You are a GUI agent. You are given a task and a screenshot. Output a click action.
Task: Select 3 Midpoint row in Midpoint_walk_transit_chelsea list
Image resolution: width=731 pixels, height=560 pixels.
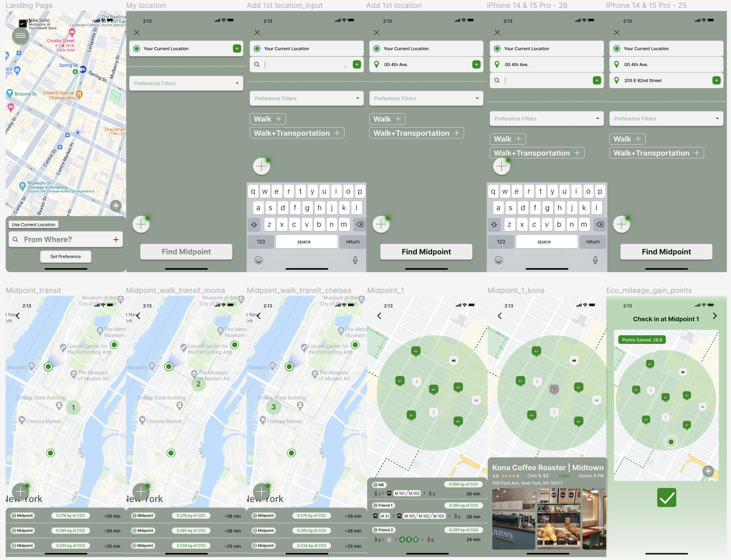pyautogui.click(x=307, y=546)
